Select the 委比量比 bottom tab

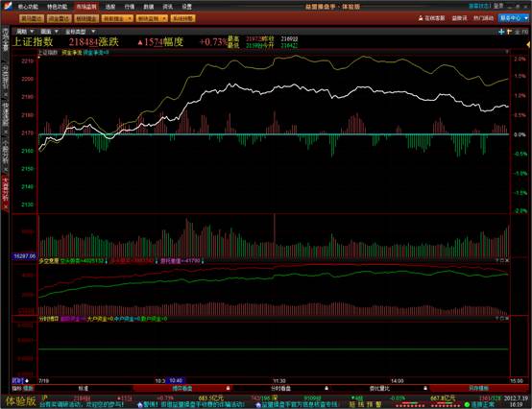(x=379, y=388)
